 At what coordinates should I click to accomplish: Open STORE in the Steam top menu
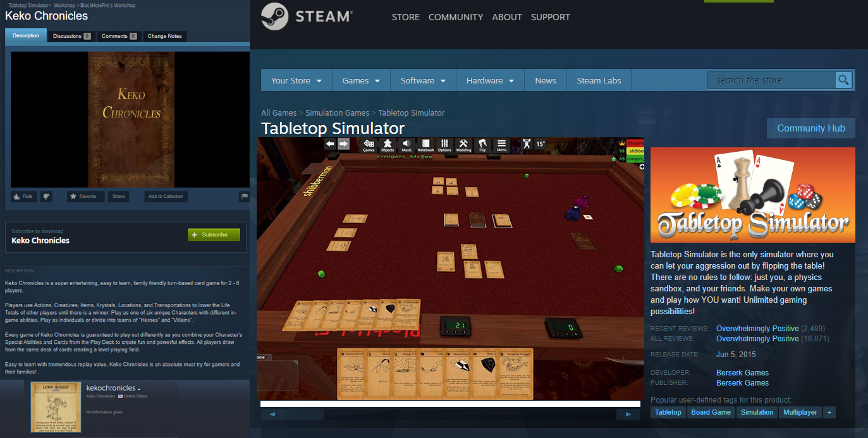tap(406, 17)
